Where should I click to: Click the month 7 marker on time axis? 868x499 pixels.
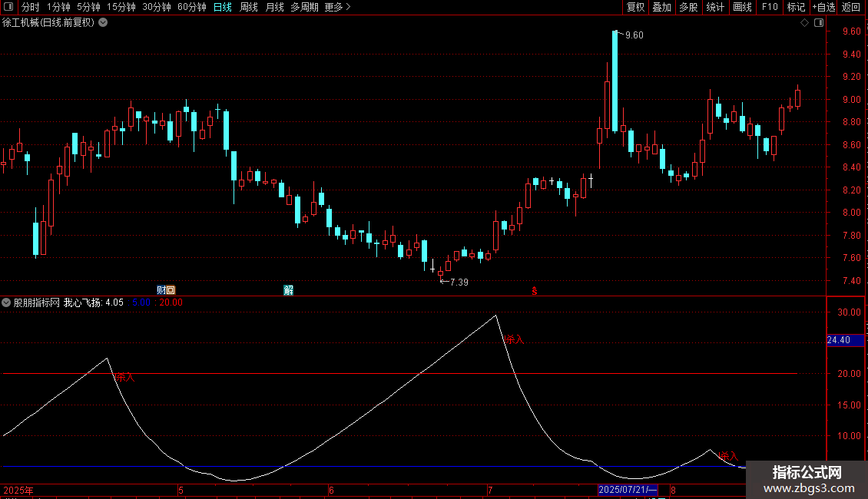[x=490, y=490]
